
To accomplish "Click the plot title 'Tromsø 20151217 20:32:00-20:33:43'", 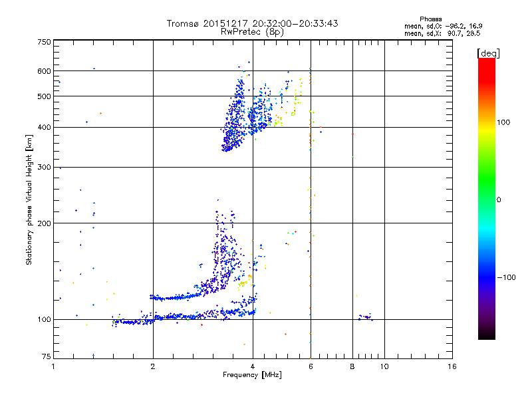I will (x=252, y=23).
